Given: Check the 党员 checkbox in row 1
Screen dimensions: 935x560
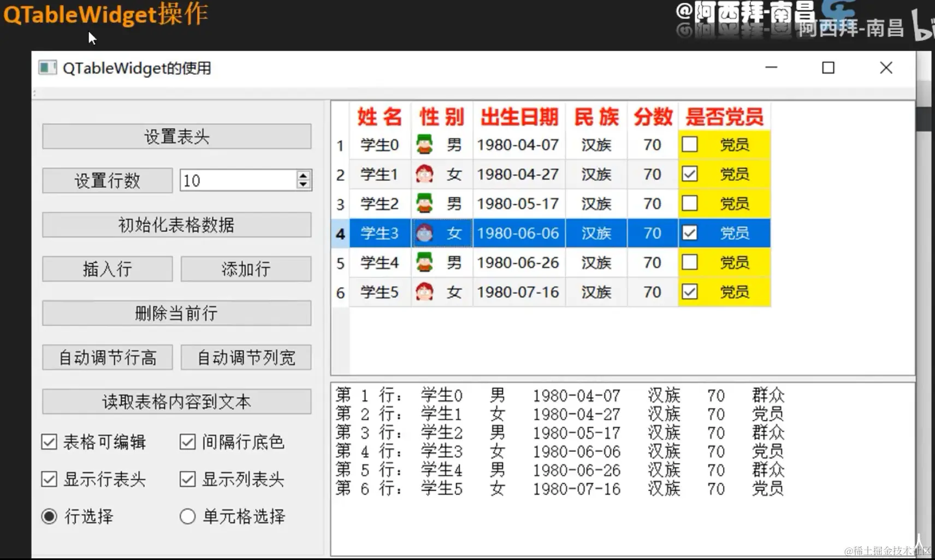Looking at the screenshot, I should click(x=689, y=144).
